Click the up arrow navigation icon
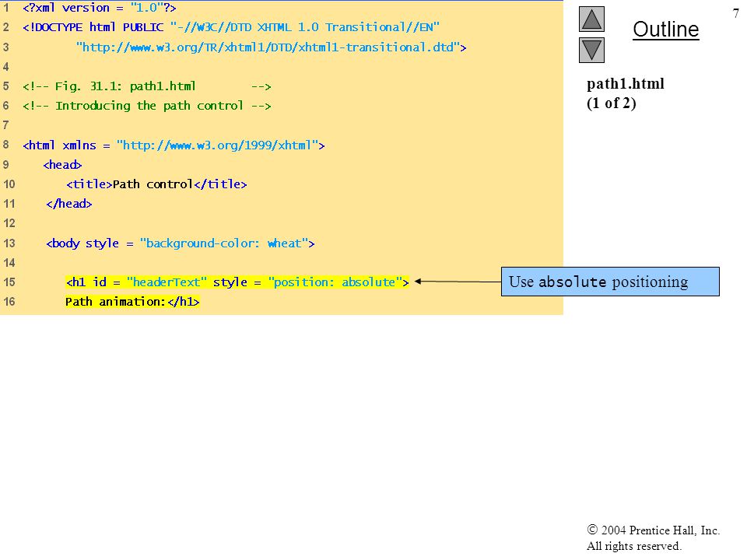The height and width of the screenshot is (560, 747). point(591,19)
